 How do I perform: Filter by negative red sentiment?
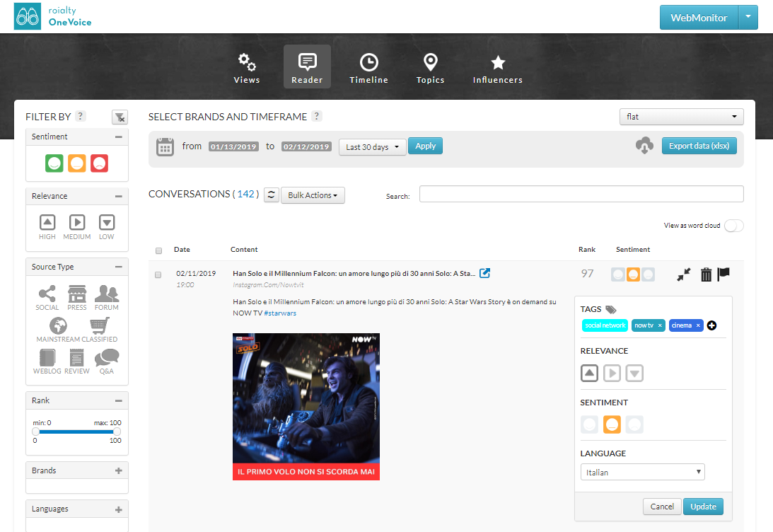[99, 163]
